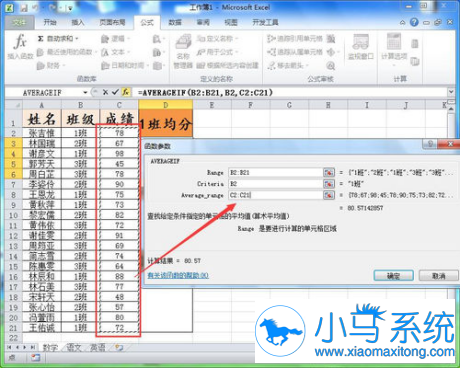Select the cell 姓名 in A1
Image resolution: width=460 pixels, height=368 pixels.
click(42, 119)
